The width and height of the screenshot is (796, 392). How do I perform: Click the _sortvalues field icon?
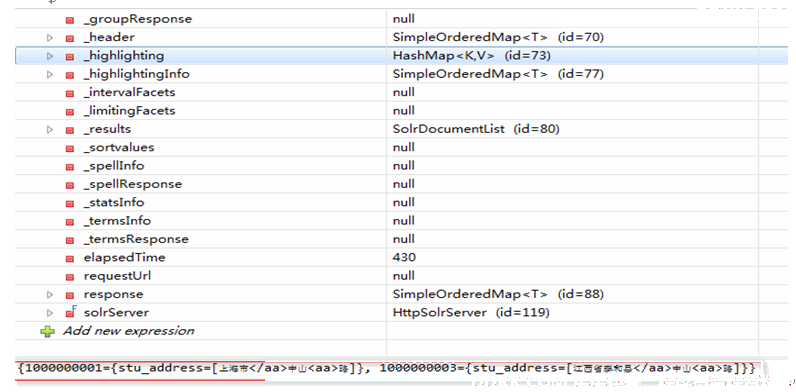click(x=70, y=148)
